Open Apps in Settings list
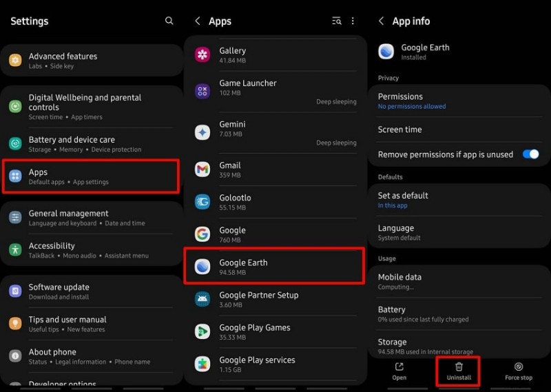The height and width of the screenshot is (392, 551). coord(91,176)
